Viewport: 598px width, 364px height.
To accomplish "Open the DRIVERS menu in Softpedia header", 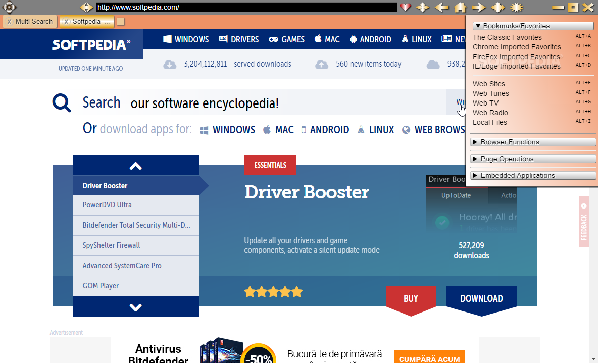I will [x=239, y=39].
